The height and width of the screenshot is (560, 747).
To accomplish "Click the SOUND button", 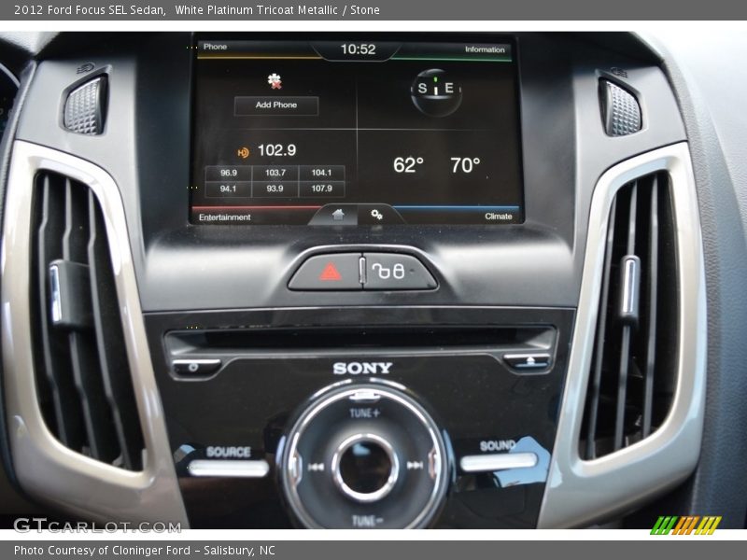I will (x=499, y=462).
